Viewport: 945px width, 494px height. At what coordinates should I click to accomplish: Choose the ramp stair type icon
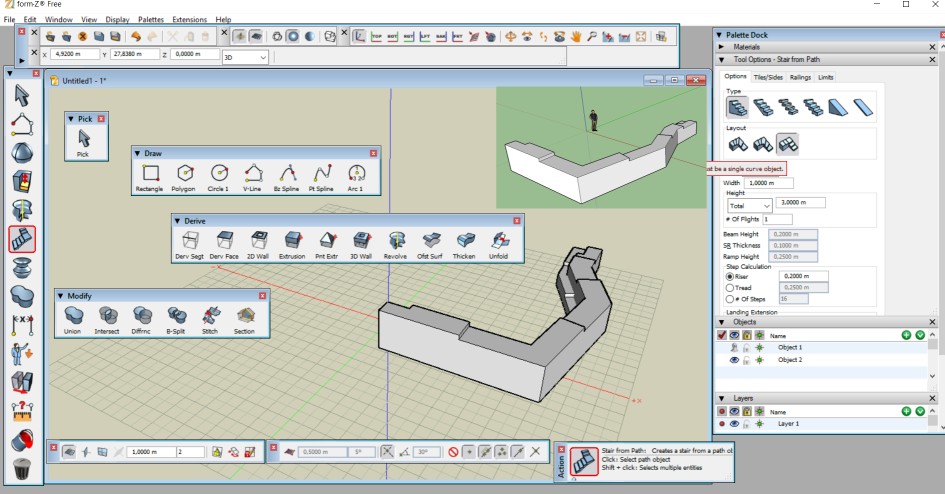click(838, 108)
